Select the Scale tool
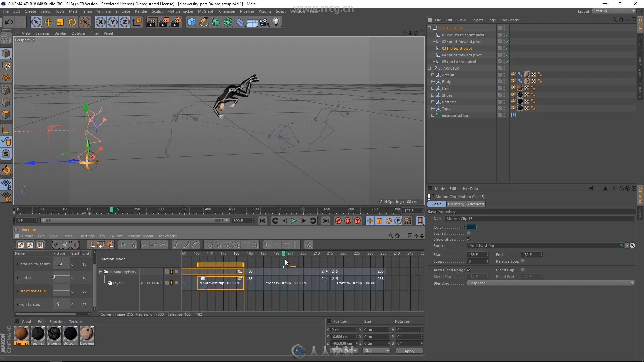Screen dimensions: 644x362 click(60, 22)
